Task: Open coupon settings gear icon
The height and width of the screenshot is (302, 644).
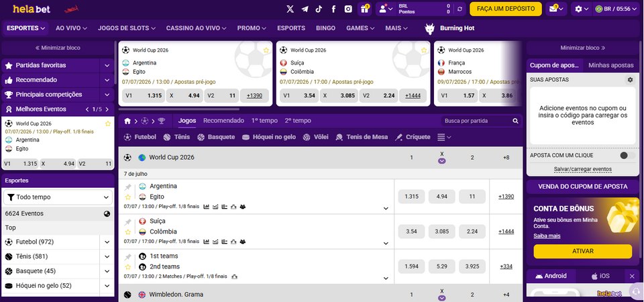Action: (630, 80)
